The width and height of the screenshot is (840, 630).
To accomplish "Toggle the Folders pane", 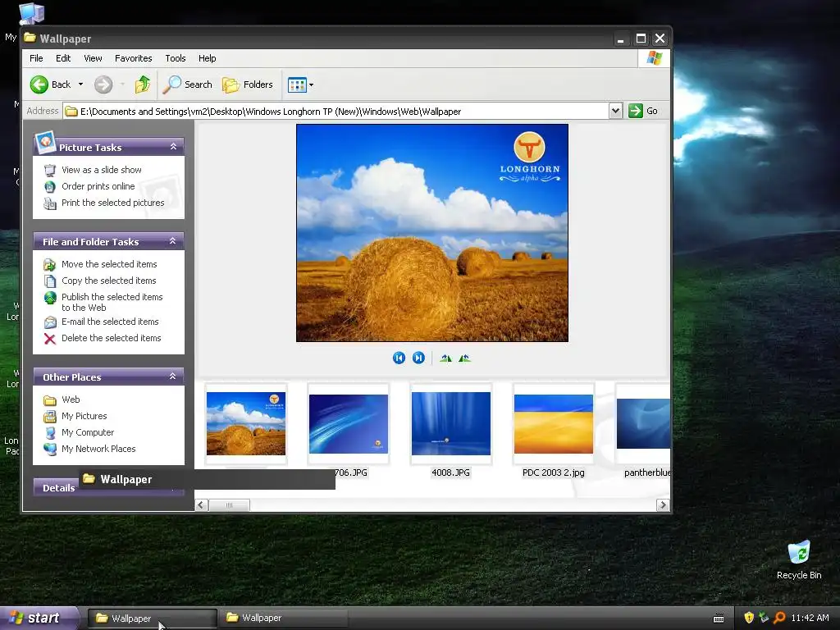I will tap(248, 84).
